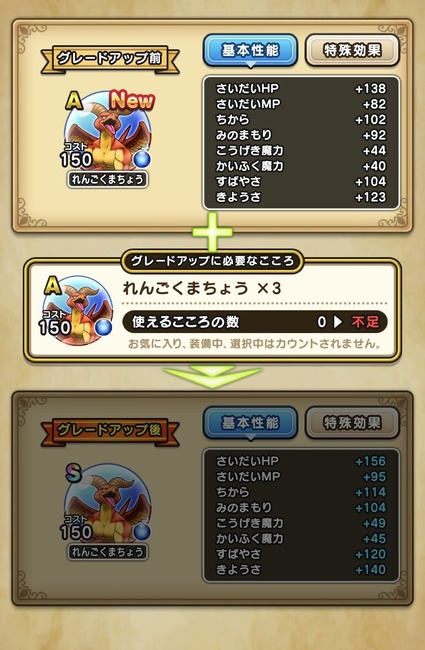Tap the green plus symbol

212,232
